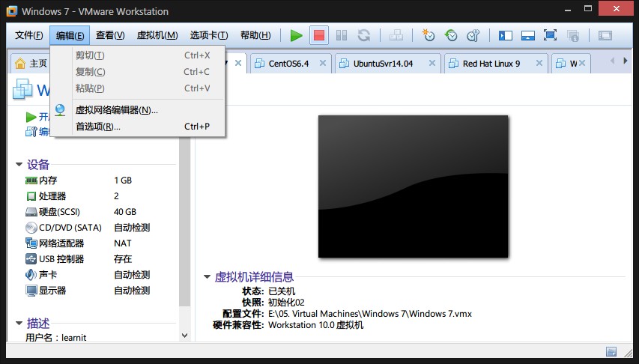The height and width of the screenshot is (364, 639).
Task: Click the red stop (power off) toolbar icon
Action: pos(318,35)
